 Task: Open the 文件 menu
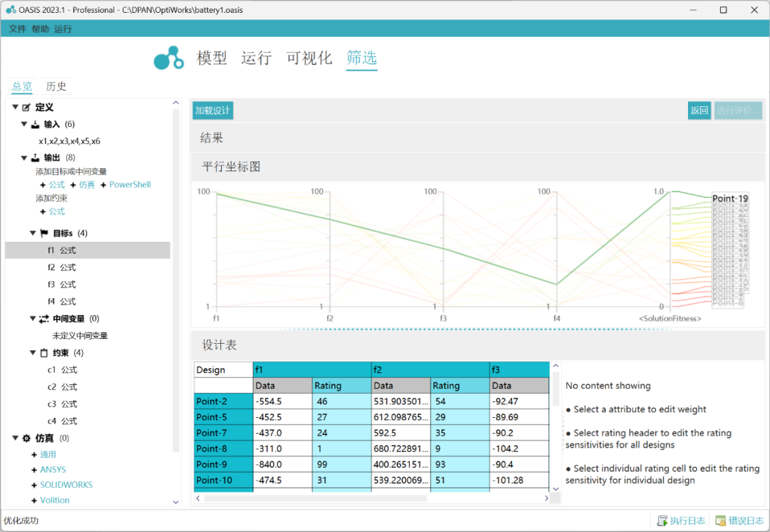(17, 29)
